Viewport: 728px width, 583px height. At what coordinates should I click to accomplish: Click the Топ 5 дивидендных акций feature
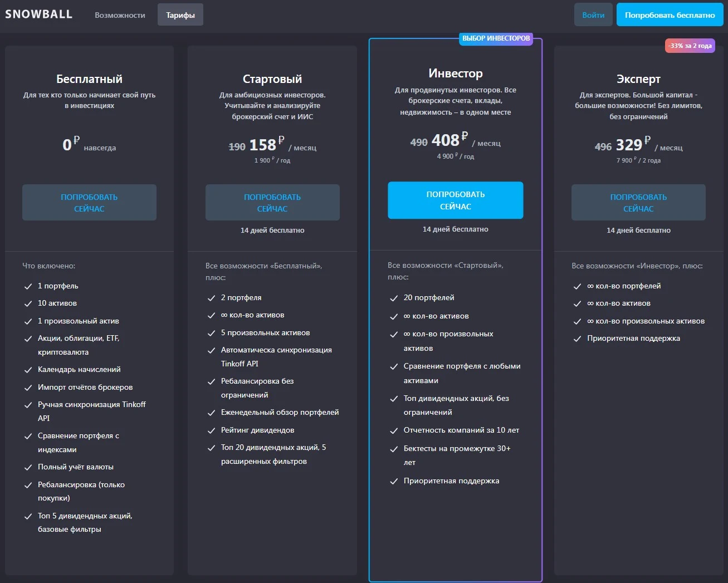pos(85,523)
